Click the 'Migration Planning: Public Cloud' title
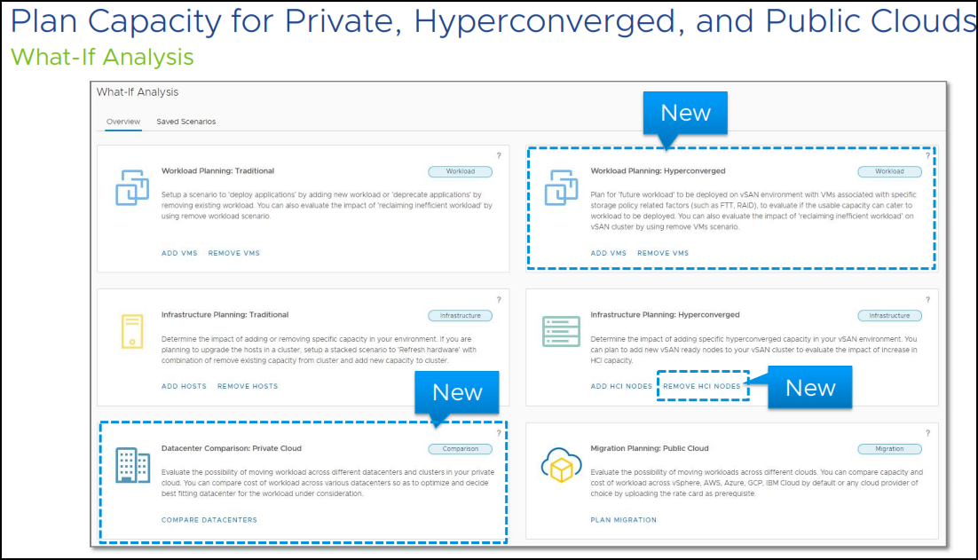The width and height of the screenshot is (978, 560). (650, 448)
